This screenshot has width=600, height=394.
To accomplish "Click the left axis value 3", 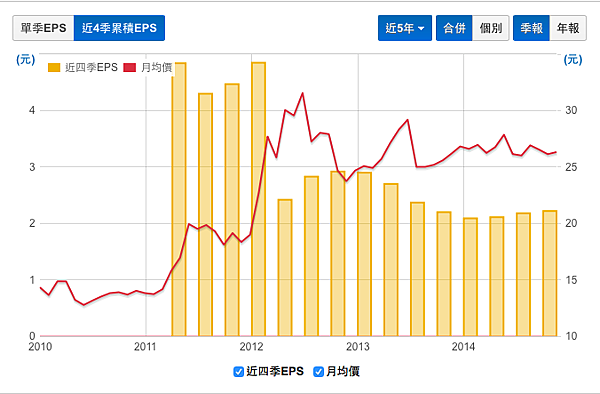I will pyautogui.click(x=32, y=167).
